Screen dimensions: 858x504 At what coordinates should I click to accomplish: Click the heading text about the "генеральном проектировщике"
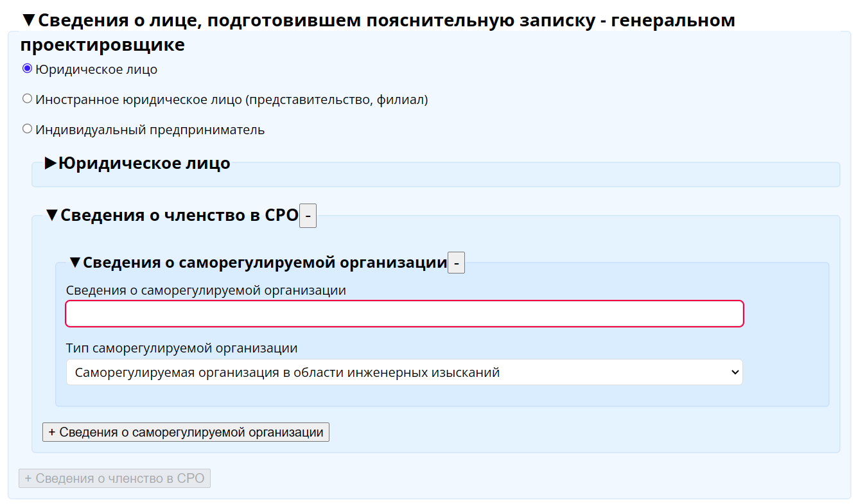[385, 21]
